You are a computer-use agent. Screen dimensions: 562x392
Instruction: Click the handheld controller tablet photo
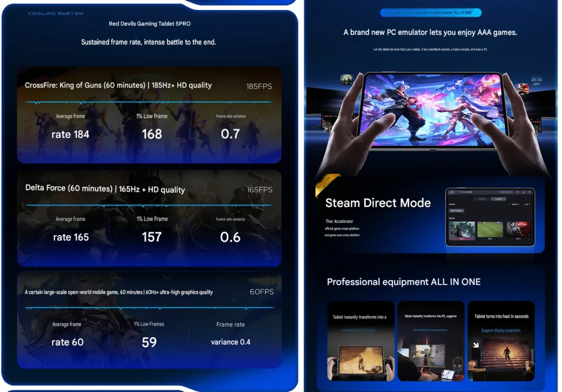point(361,362)
